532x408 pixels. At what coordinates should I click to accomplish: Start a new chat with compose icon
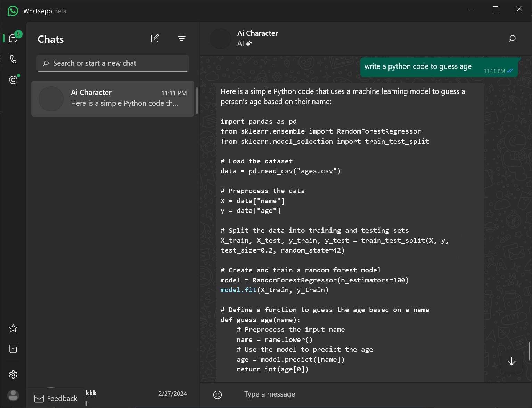click(155, 39)
